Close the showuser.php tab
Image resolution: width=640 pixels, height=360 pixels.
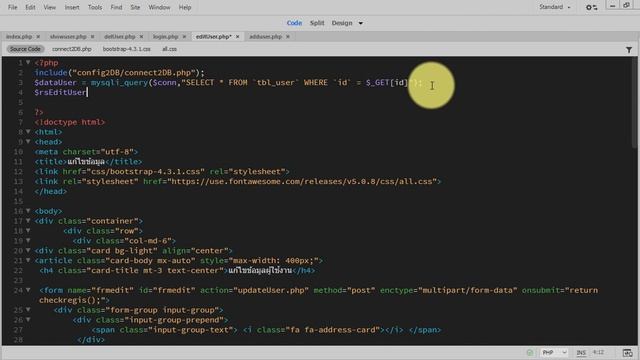(x=93, y=37)
